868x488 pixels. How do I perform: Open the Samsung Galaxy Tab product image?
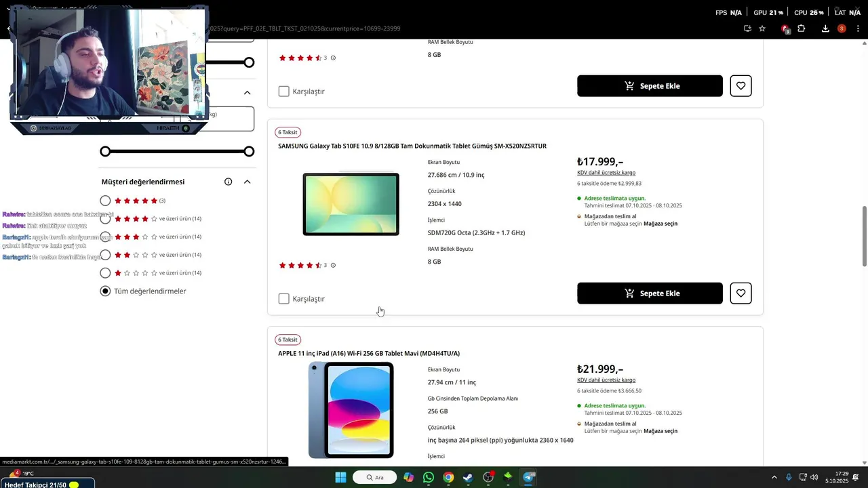tap(351, 204)
